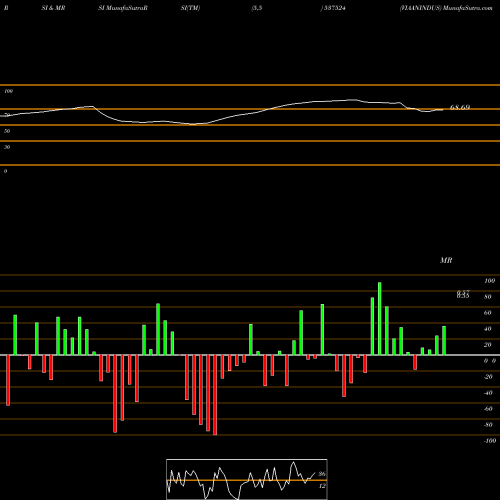Click the MR axis label -40
Screen dimensions: 500x500
[488, 393]
